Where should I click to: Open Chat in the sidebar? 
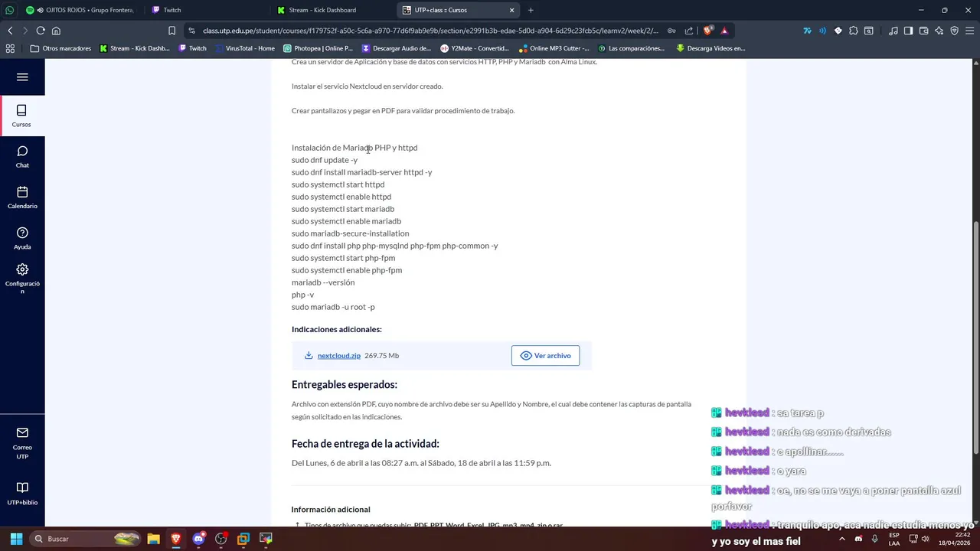click(22, 157)
